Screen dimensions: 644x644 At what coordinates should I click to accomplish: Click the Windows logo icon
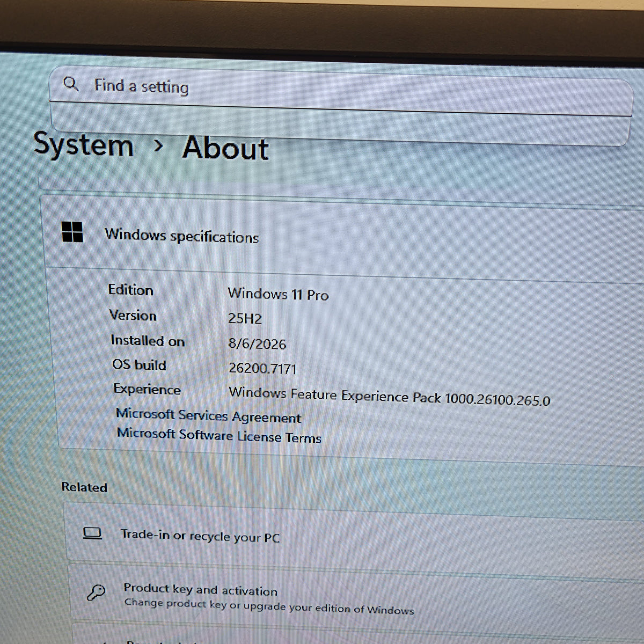[72, 232]
